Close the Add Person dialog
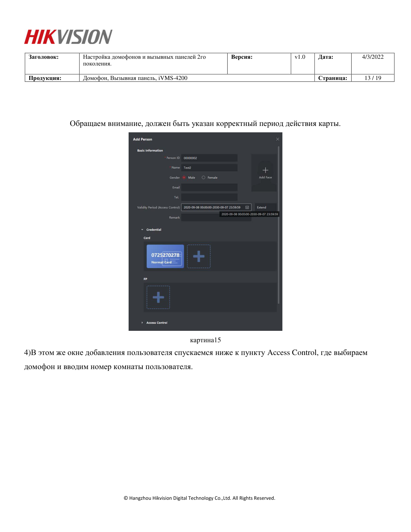This screenshot has height=532, width=411. pos(277,139)
